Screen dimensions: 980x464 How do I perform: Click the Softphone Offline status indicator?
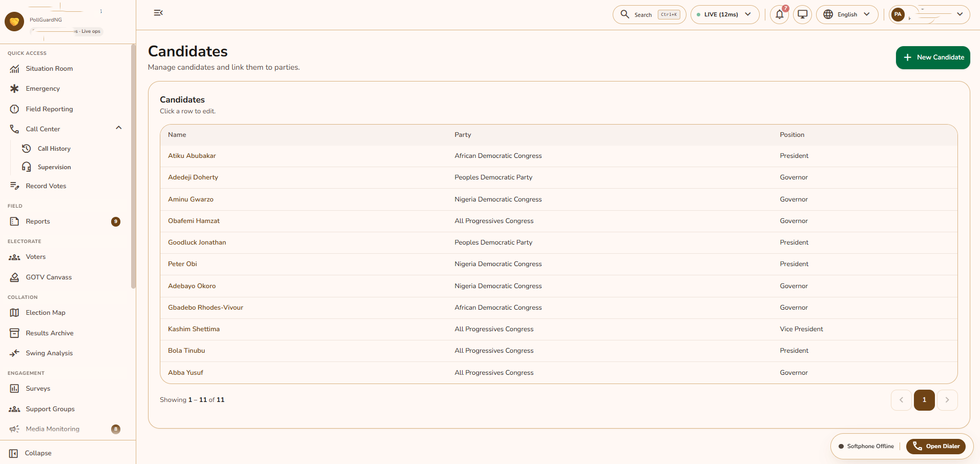pos(866,447)
